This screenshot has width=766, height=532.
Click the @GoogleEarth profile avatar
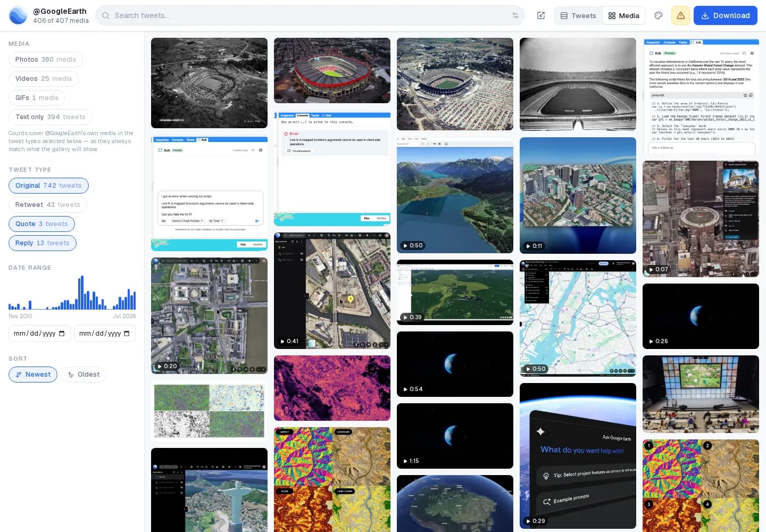click(18, 15)
